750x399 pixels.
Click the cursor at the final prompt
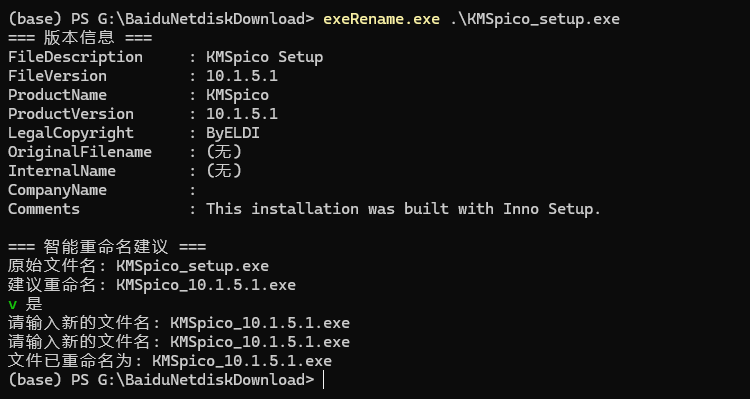tap(324, 380)
